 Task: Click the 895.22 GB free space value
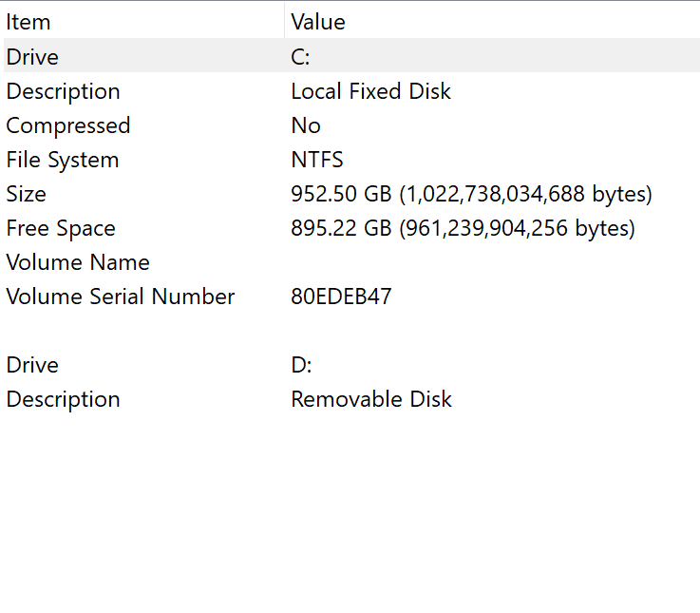click(x=463, y=228)
